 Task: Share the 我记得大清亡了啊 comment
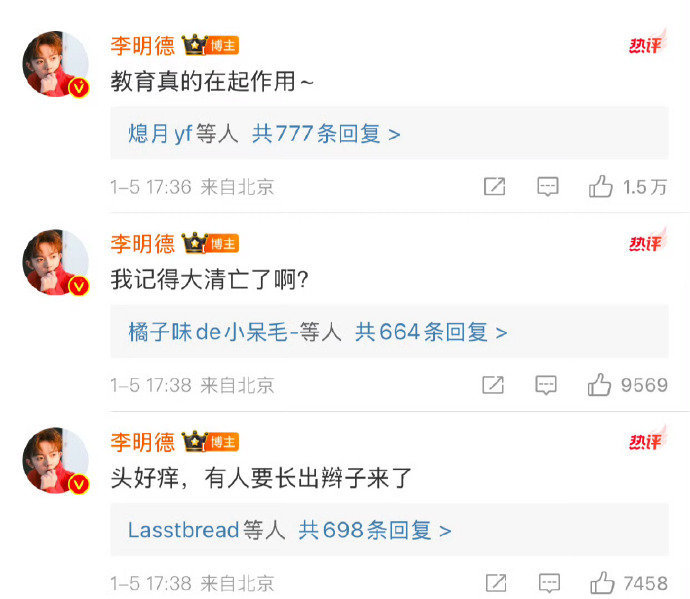coord(493,385)
